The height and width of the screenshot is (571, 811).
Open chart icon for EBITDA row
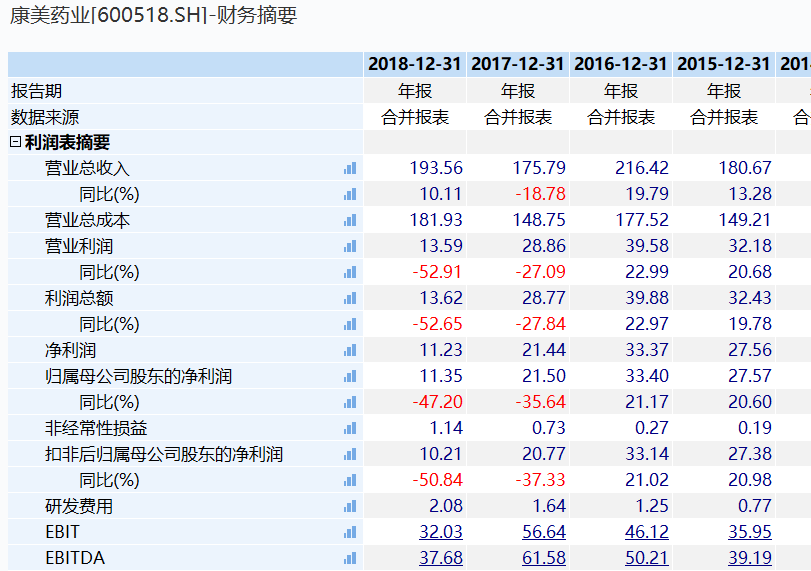point(350,558)
